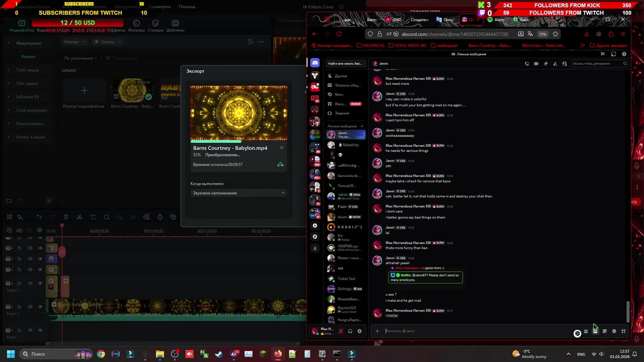Bookmark this page with the star icon

pos(555,34)
